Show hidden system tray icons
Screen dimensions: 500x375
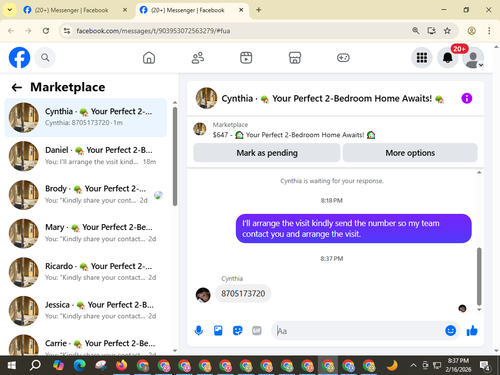[x=413, y=366]
